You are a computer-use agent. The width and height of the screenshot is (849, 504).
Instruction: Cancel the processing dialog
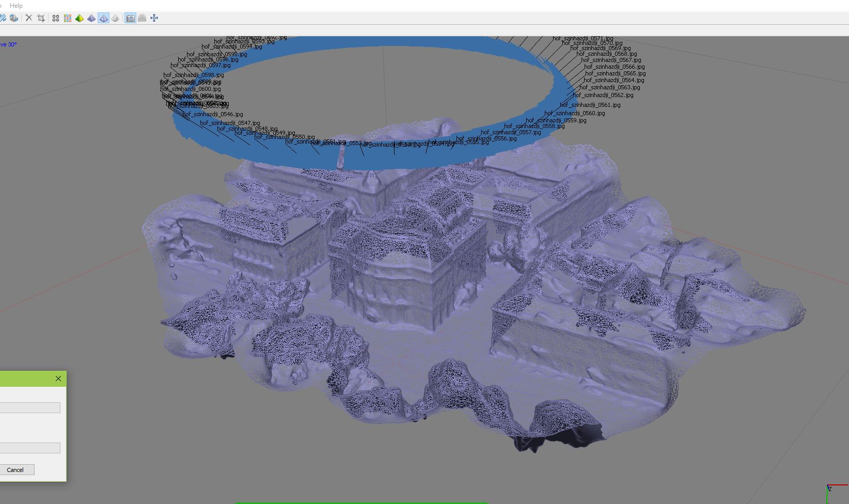point(15,469)
